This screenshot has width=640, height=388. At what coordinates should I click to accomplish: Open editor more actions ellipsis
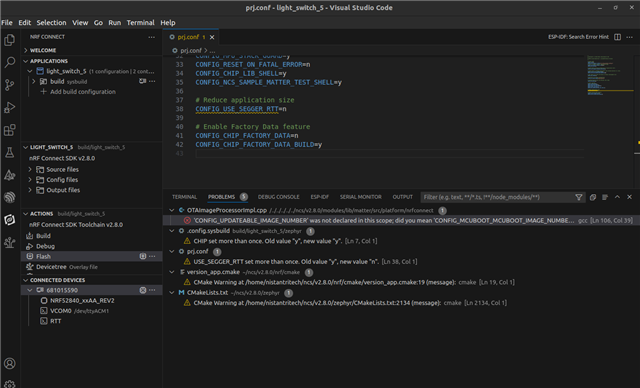629,37
